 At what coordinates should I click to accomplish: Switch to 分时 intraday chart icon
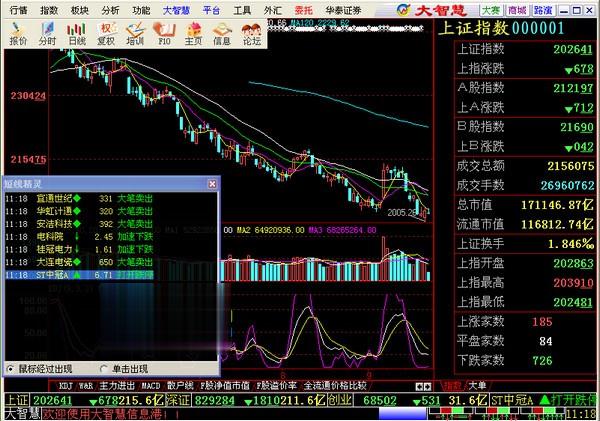[x=47, y=34]
